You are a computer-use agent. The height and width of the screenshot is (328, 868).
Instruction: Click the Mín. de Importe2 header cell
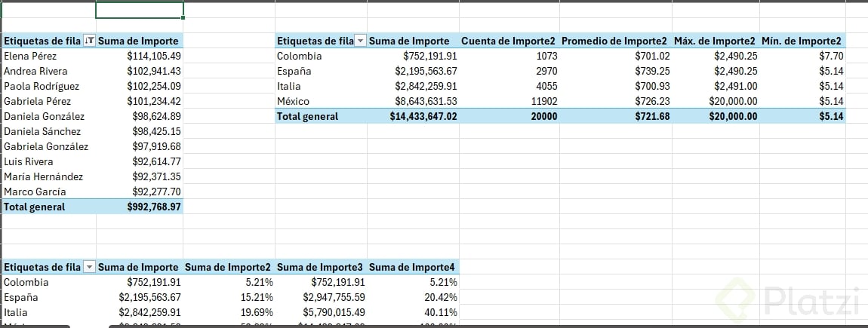(x=802, y=41)
